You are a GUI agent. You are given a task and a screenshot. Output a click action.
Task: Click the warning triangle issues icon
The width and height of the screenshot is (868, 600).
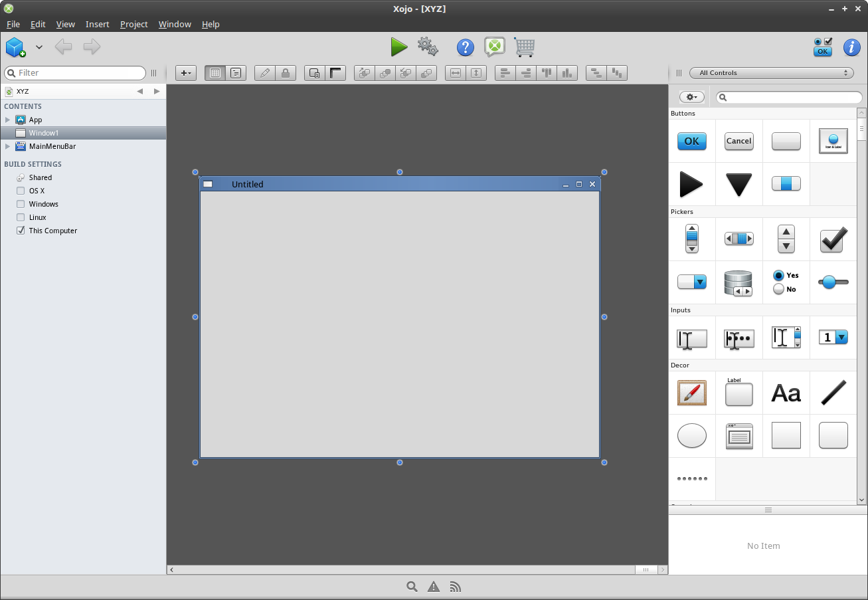pos(434,587)
